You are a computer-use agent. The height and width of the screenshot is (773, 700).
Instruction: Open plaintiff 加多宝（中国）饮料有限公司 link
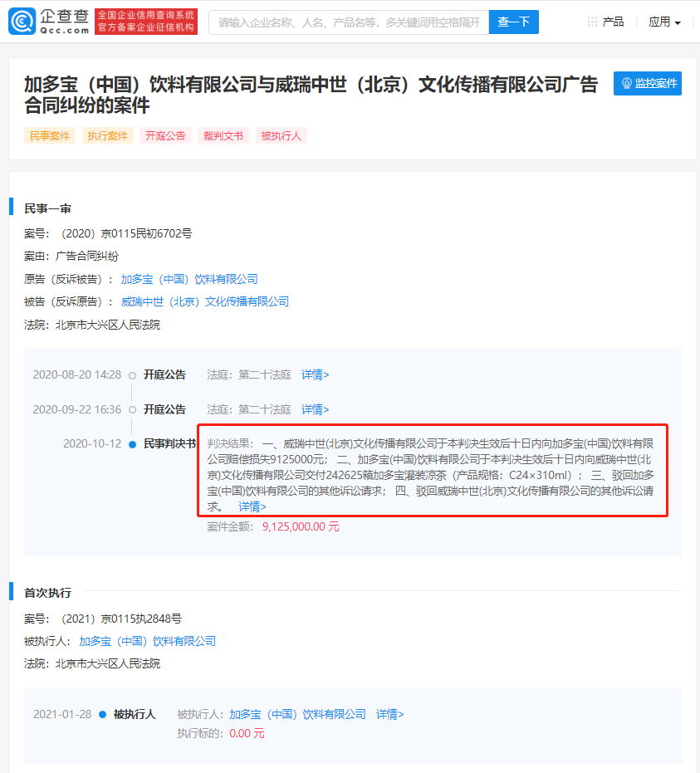point(189,279)
